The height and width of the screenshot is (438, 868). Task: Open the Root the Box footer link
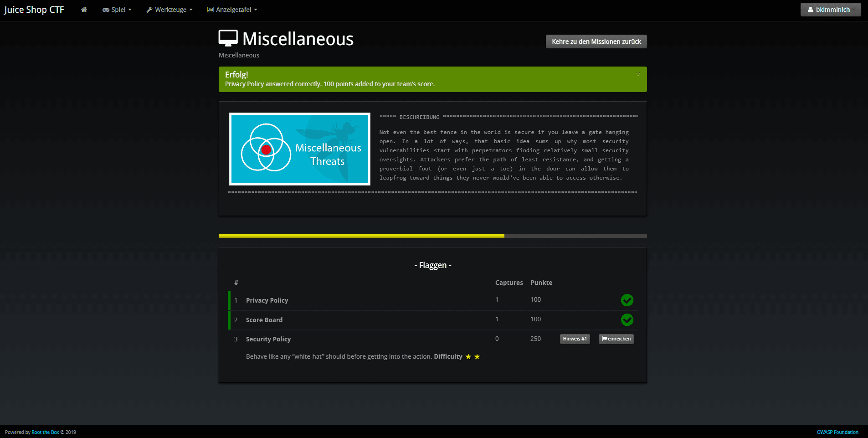coord(45,432)
